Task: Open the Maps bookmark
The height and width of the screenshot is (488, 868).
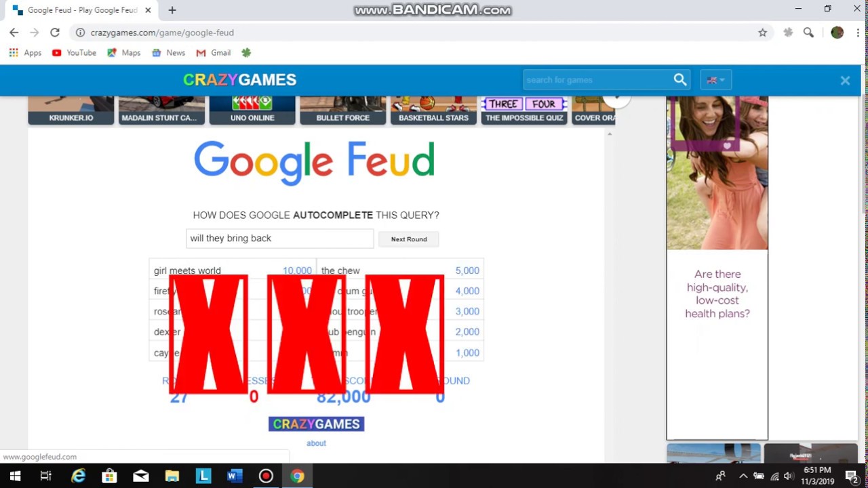Action: pos(124,53)
